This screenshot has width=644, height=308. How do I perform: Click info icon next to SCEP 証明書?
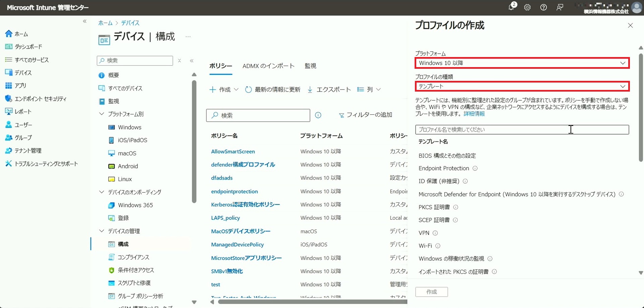pos(455,220)
